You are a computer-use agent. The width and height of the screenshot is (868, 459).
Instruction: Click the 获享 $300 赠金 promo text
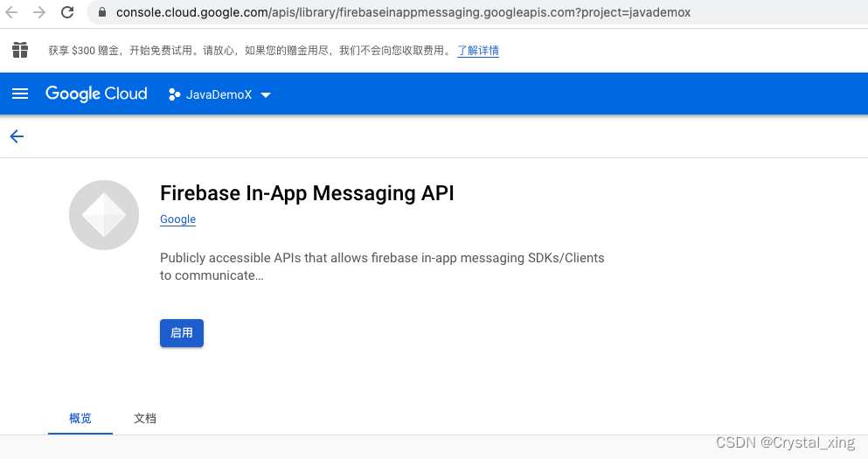250,51
